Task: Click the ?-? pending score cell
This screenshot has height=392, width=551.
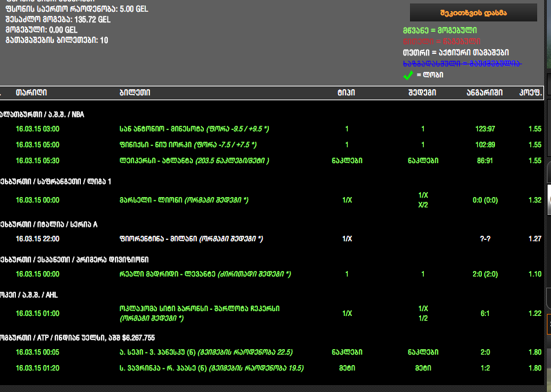Action: tap(485, 239)
